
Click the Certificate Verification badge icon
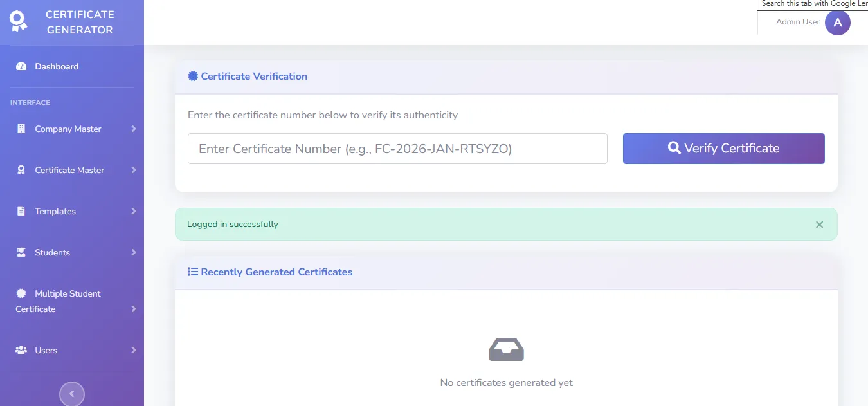pos(192,76)
